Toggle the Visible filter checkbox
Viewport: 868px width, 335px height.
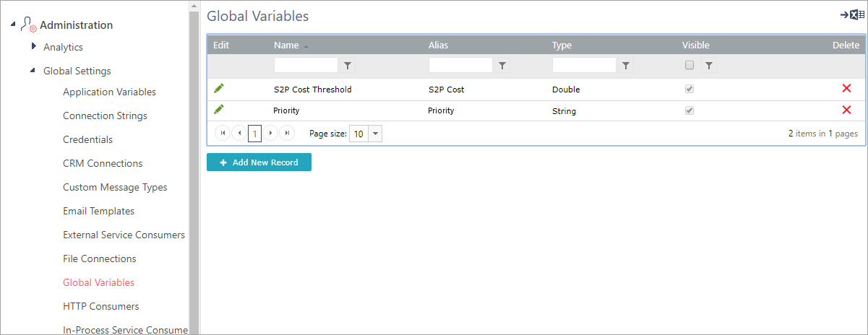(x=689, y=65)
